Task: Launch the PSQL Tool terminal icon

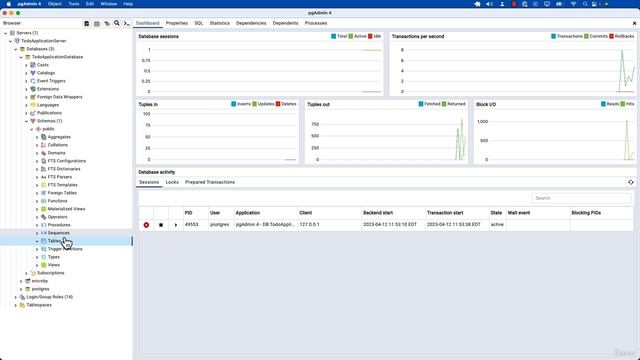Action: point(127,23)
